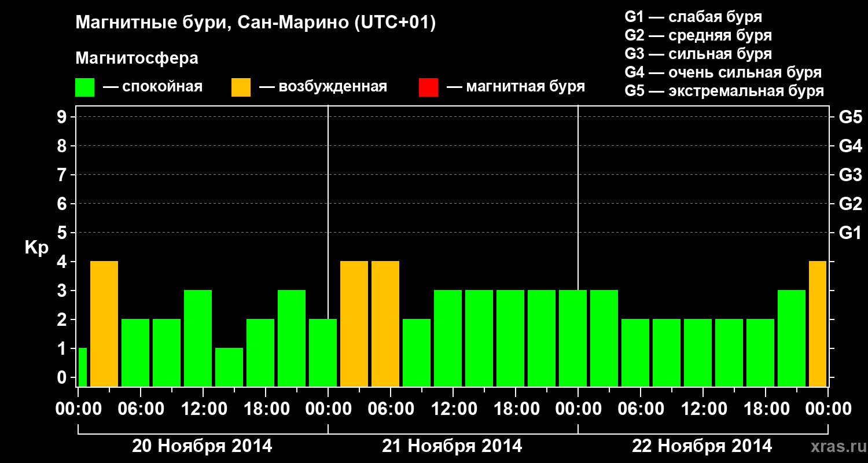Click the Kp axis label
The width and height of the screenshot is (868, 463).
36,248
